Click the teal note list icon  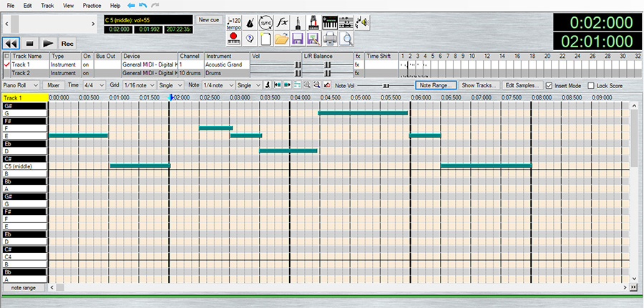coord(297,85)
